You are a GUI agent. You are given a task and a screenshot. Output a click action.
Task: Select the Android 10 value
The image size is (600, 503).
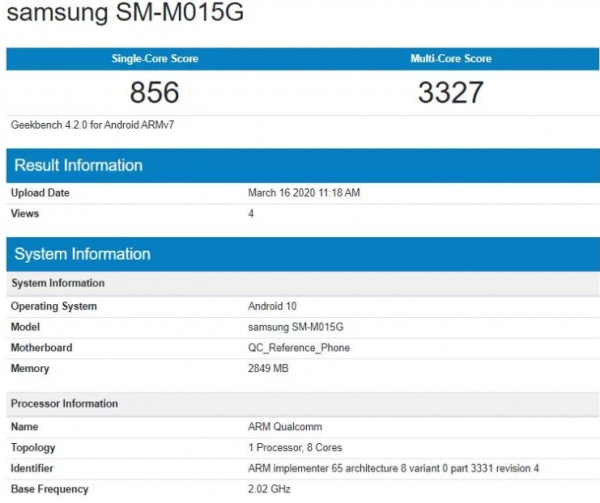click(x=272, y=306)
